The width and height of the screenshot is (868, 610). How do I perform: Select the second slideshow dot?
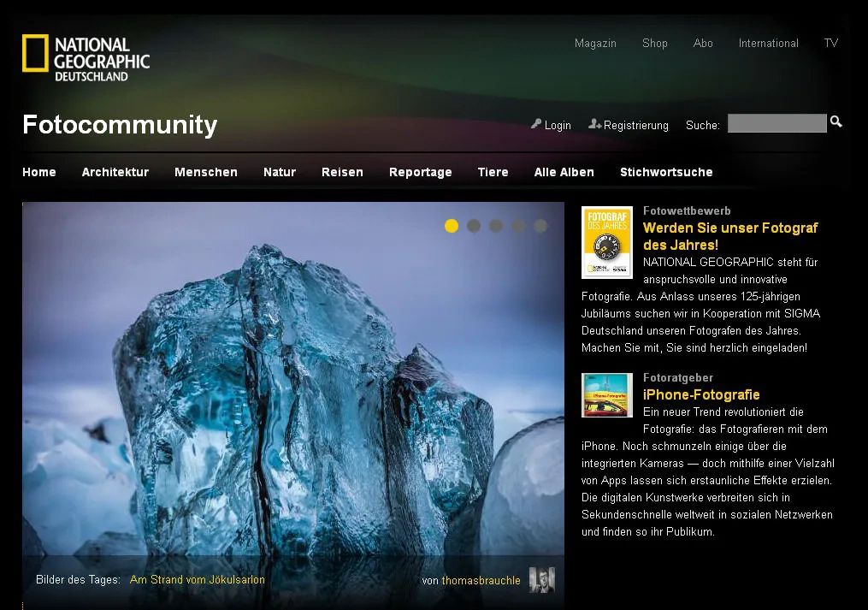click(x=474, y=226)
